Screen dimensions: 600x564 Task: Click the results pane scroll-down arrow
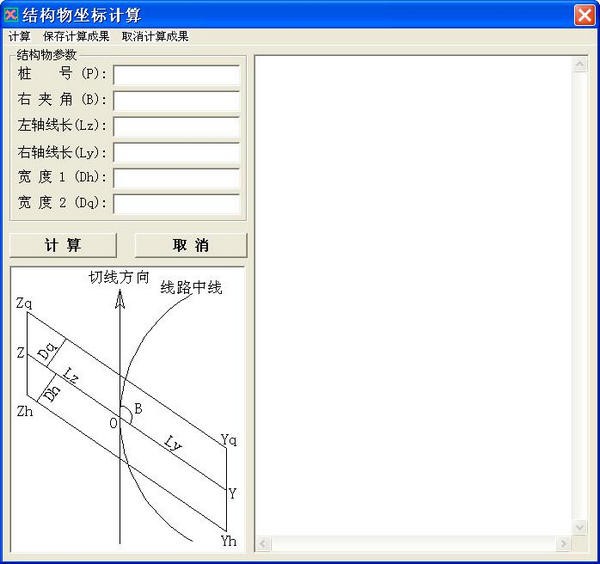(x=580, y=527)
